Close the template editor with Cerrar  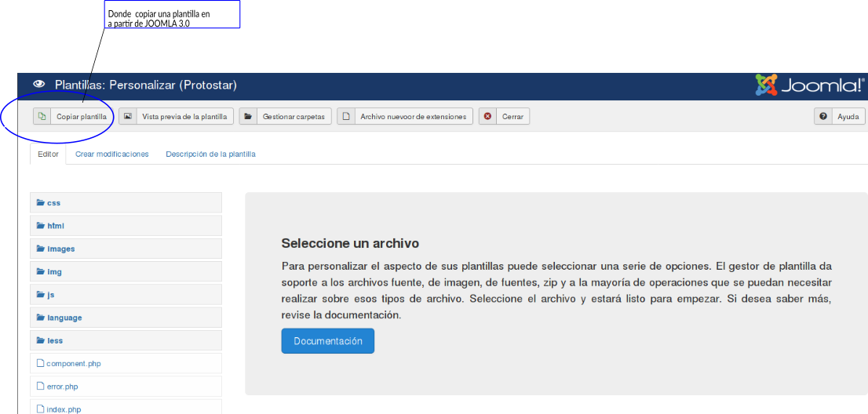click(505, 117)
